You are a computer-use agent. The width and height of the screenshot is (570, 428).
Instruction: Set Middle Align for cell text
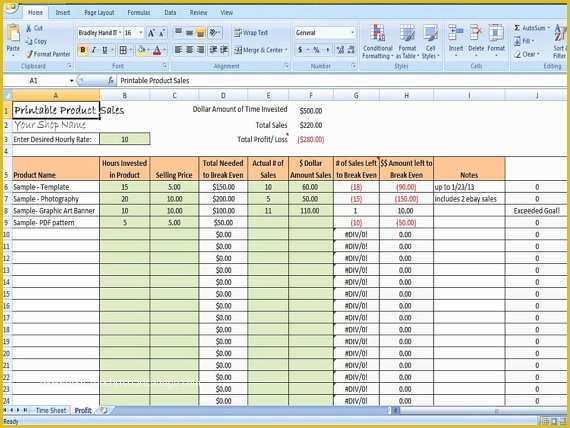point(189,33)
